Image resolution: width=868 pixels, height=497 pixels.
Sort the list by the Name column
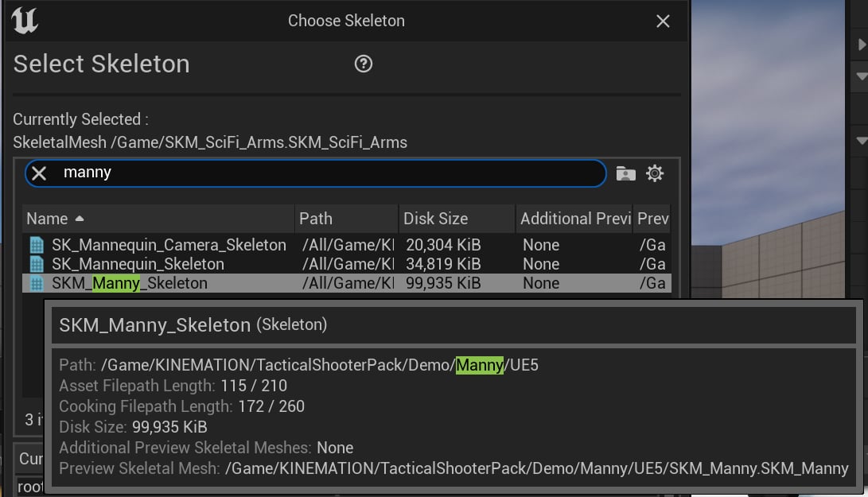pos(158,219)
